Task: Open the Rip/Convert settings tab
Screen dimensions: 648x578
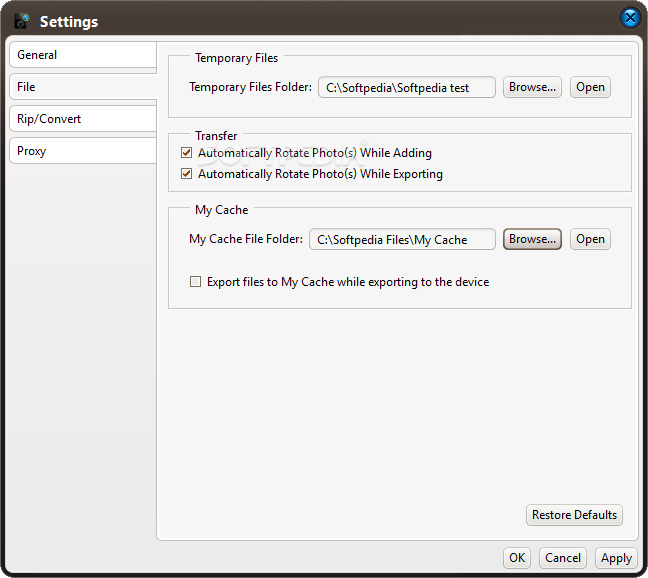Action: point(83,119)
